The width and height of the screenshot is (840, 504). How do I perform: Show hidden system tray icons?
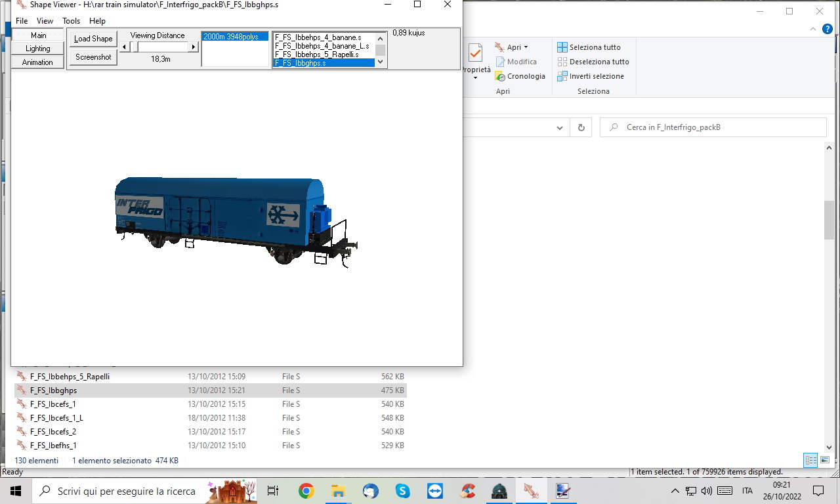[x=675, y=491]
